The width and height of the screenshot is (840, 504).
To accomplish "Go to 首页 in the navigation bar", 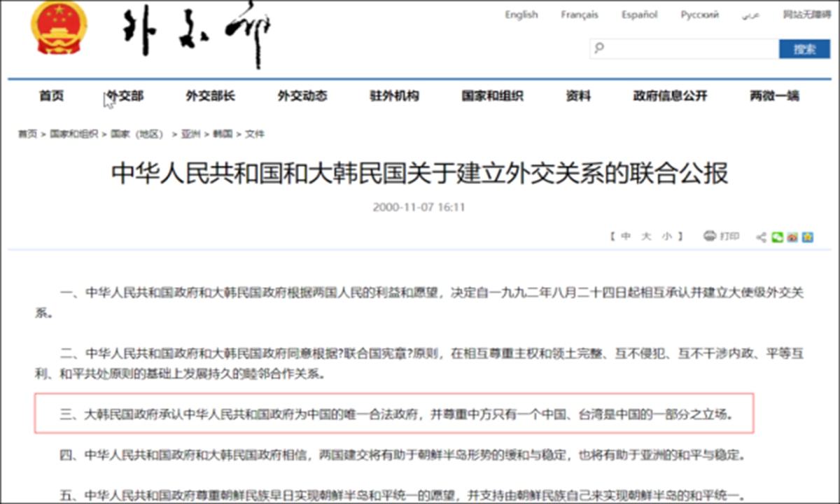I will 51,96.
